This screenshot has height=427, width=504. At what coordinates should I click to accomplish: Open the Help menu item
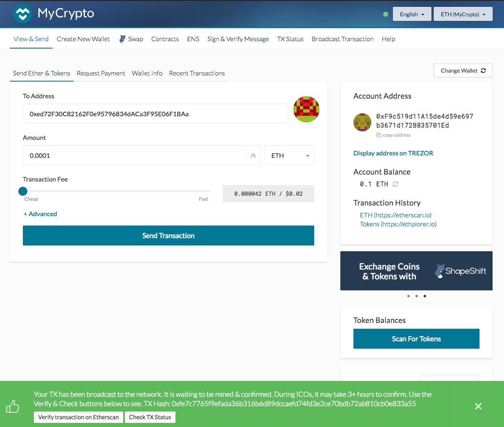coord(389,39)
